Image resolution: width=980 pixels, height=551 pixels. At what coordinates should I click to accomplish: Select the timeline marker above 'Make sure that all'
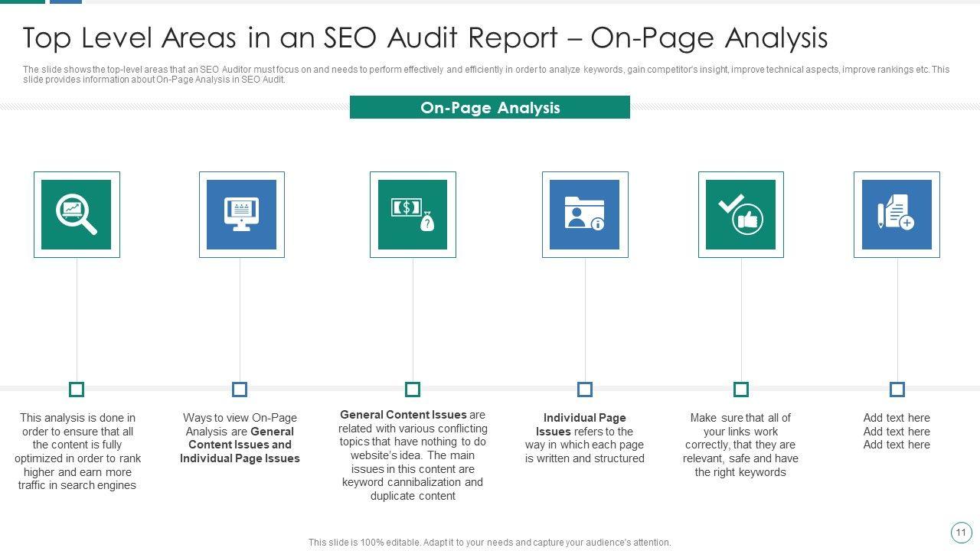click(x=741, y=390)
